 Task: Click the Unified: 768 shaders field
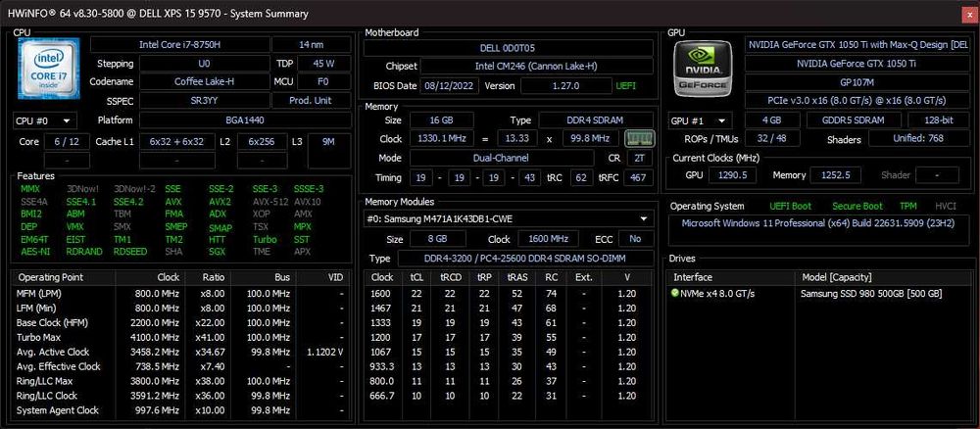[x=919, y=139]
